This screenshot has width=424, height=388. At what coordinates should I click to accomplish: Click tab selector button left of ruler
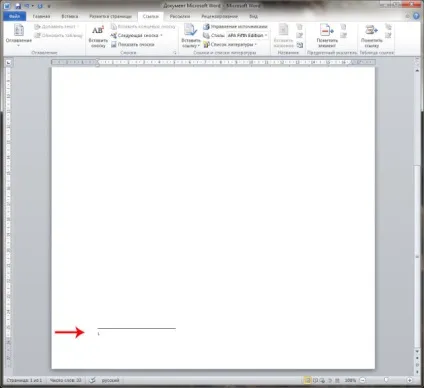[x=8, y=62]
